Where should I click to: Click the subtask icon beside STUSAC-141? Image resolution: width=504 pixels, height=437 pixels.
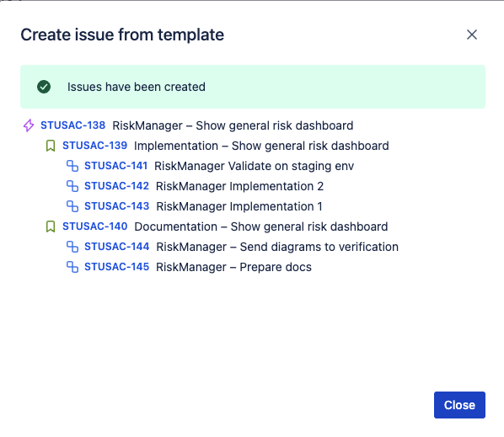(x=72, y=166)
